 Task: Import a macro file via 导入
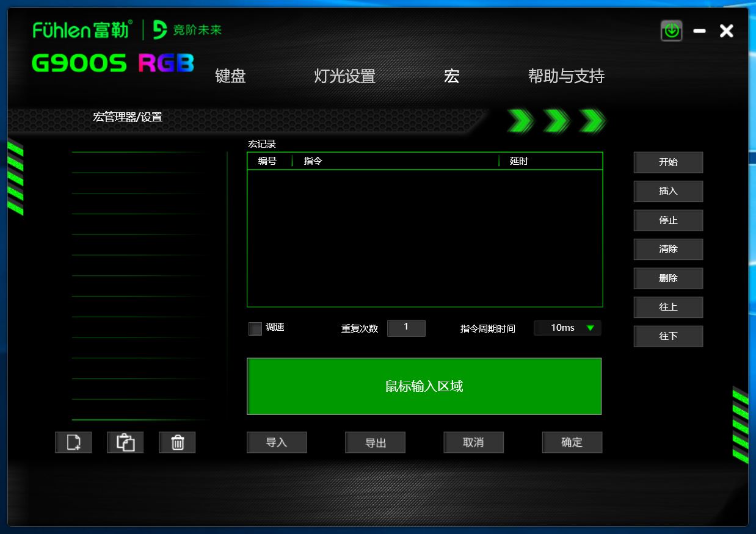[x=277, y=442]
